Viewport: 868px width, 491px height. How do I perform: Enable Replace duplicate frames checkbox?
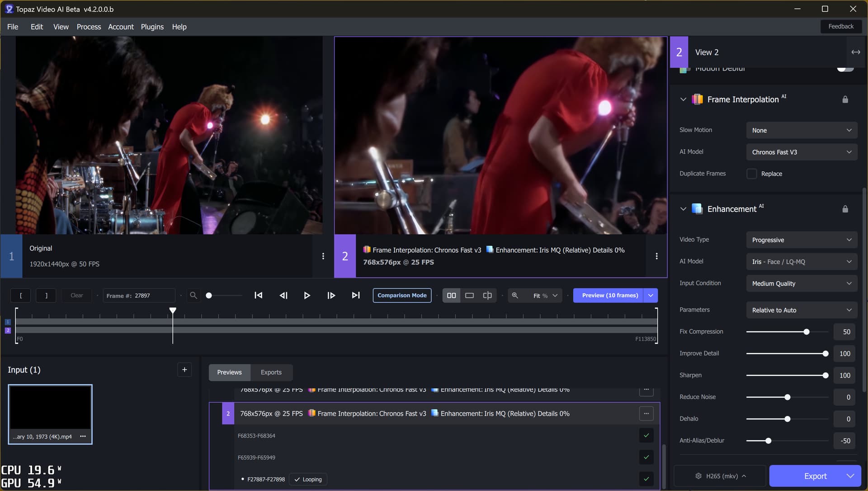(x=751, y=174)
